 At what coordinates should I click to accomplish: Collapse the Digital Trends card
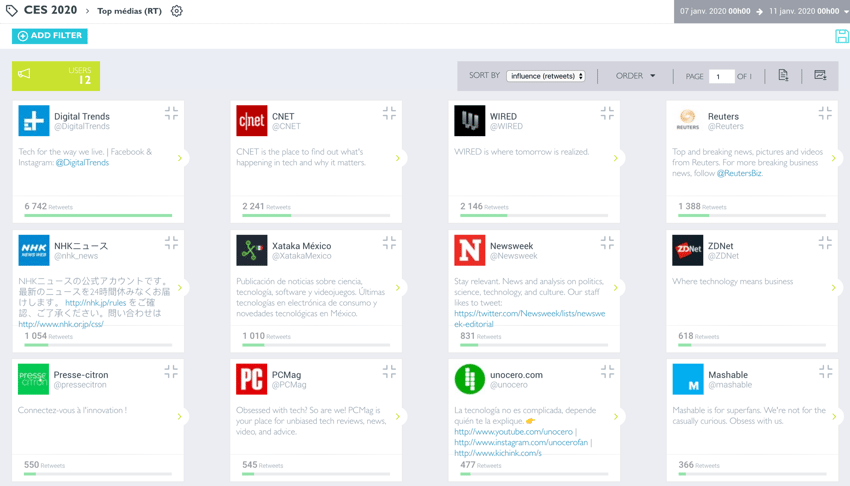[x=171, y=114]
